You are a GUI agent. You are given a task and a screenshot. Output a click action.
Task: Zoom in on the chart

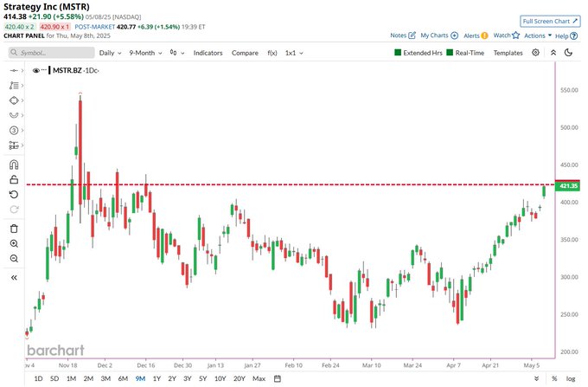click(14, 243)
